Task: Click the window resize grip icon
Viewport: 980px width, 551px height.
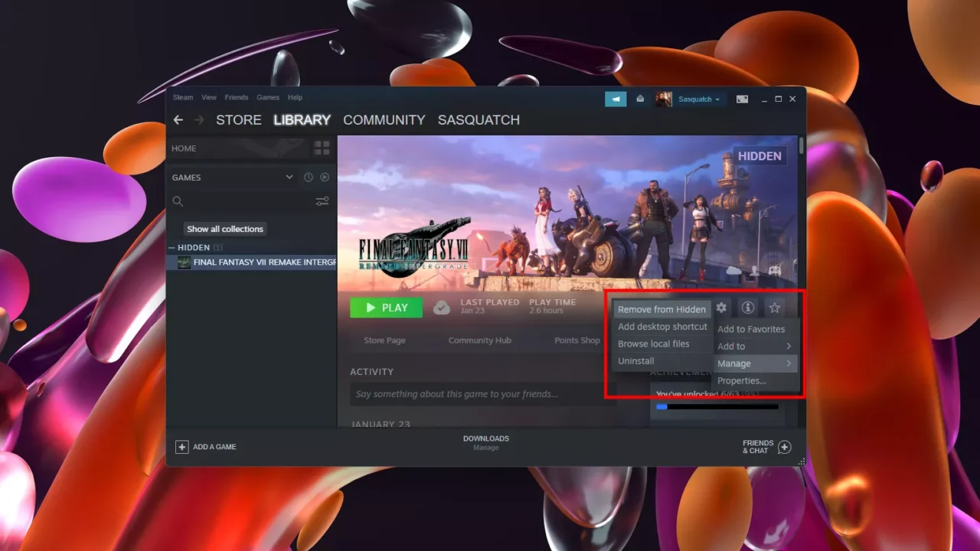Action: click(802, 461)
